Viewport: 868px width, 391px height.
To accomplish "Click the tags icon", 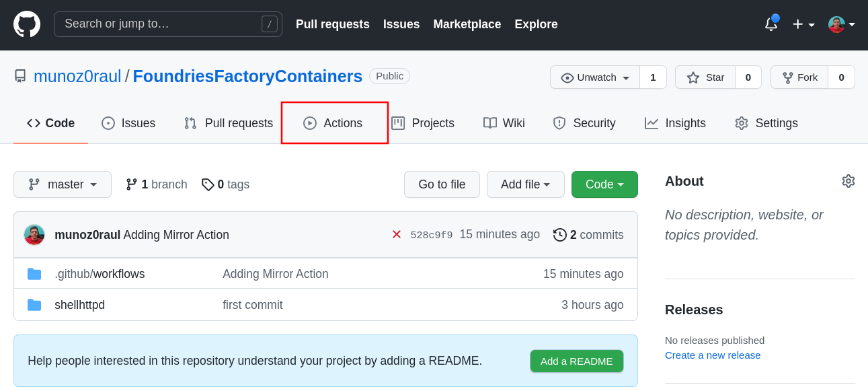I will click(x=208, y=184).
